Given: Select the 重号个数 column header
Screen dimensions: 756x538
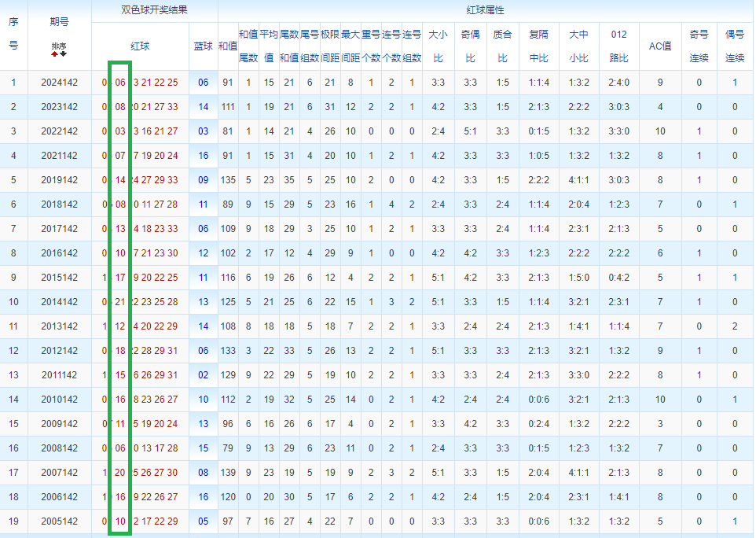Looking at the screenshot, I should coord(371,46).
